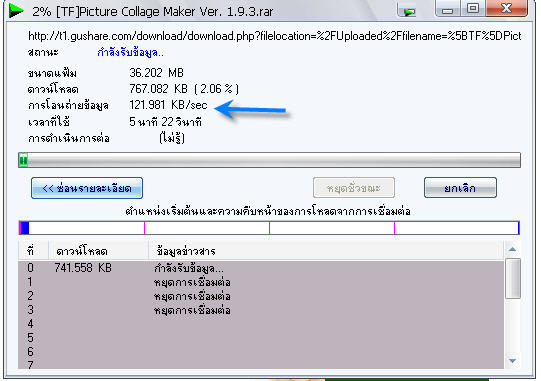Screen dimensions: 541x381
Task: Click the หยุดชั่วขณะ pause button
Action: [x=354, y=188]
